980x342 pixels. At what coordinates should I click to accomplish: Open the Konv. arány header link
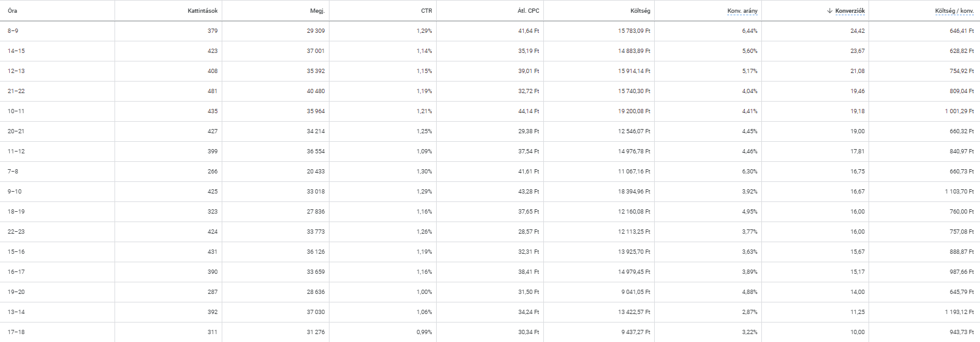click(x=742, y=11)
